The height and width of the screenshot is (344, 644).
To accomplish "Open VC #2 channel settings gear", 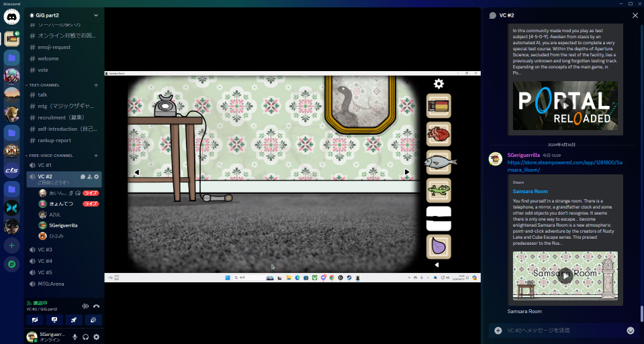I will 97,177.
